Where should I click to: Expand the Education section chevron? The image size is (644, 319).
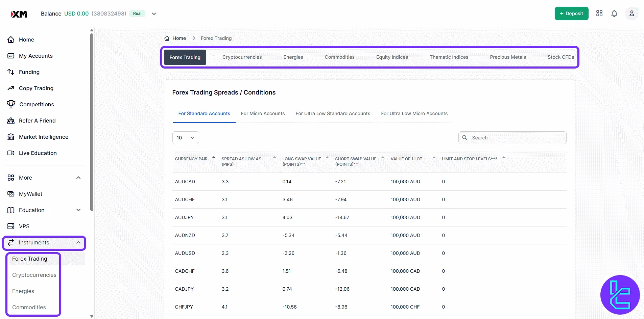[78, 210]
